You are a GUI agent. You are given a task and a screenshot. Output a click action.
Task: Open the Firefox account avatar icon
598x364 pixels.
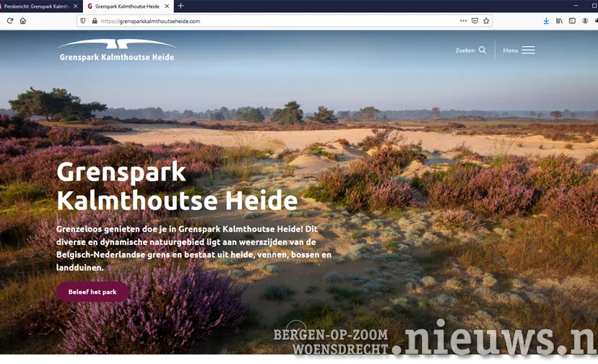586,21
